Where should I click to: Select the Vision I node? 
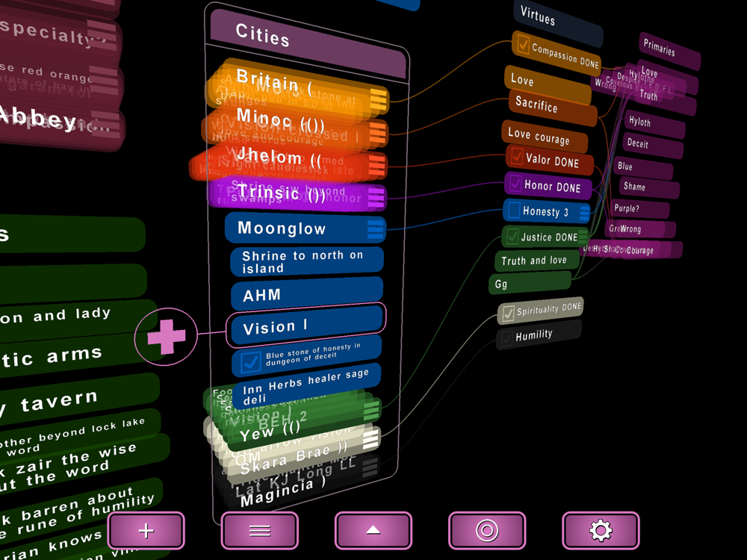coord(307,326)
